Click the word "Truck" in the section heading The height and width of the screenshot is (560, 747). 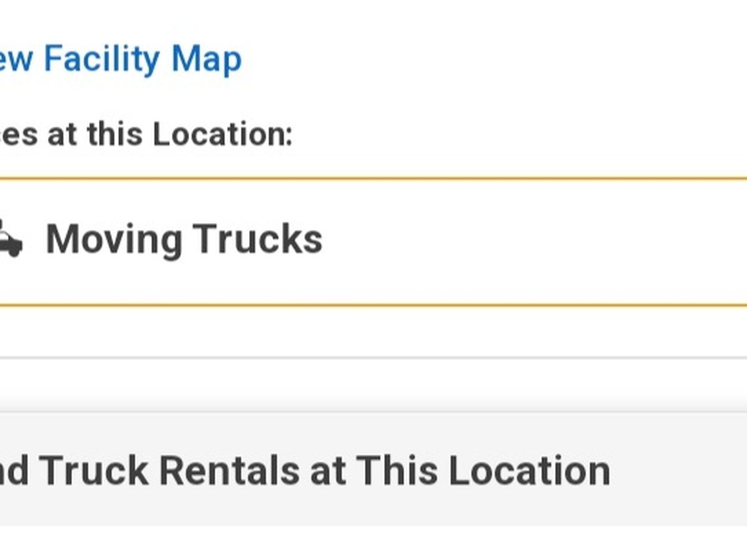coord(95,471)
